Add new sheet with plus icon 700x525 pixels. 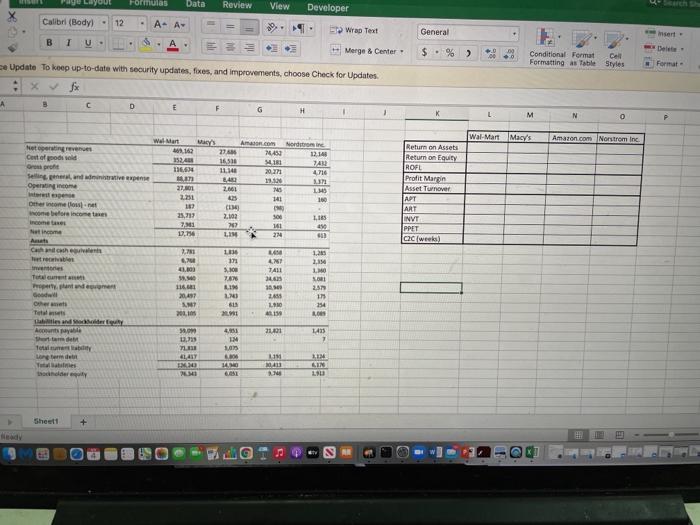(83, 422)
